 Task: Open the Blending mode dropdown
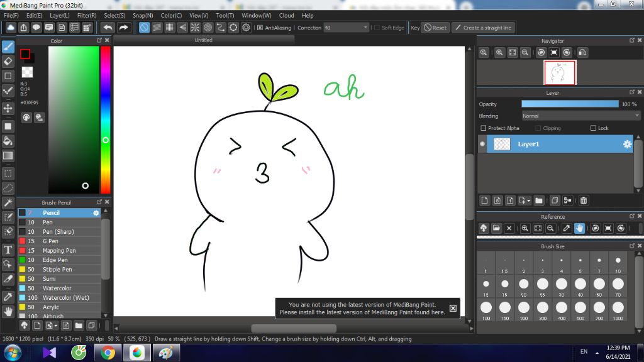[580, 116]
